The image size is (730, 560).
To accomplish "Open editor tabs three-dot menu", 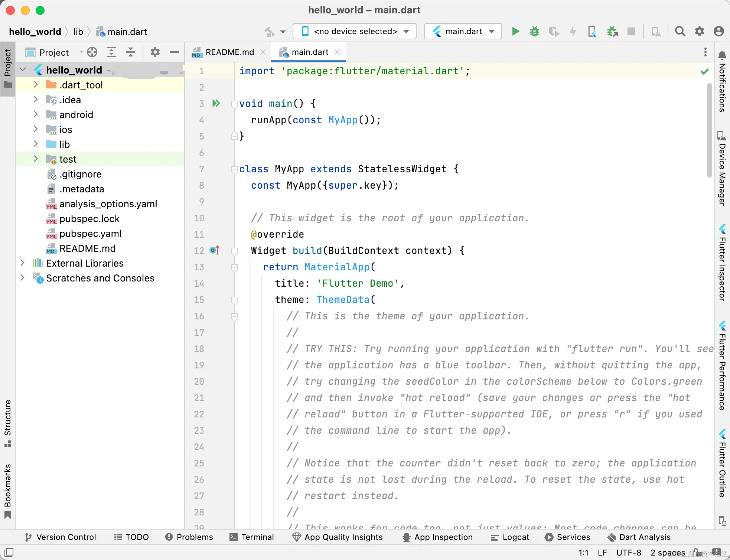I will pyautogui.click(x=705, y=52).
